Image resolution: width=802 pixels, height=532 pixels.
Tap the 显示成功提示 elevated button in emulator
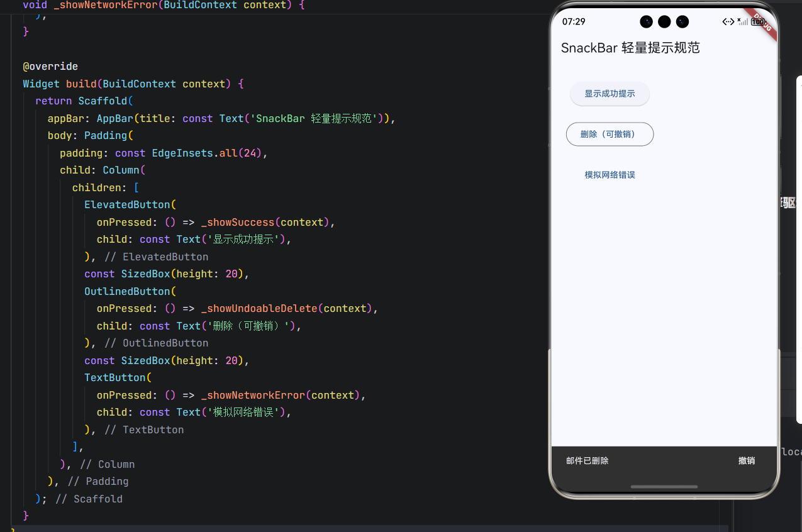(x=610, y=94)
